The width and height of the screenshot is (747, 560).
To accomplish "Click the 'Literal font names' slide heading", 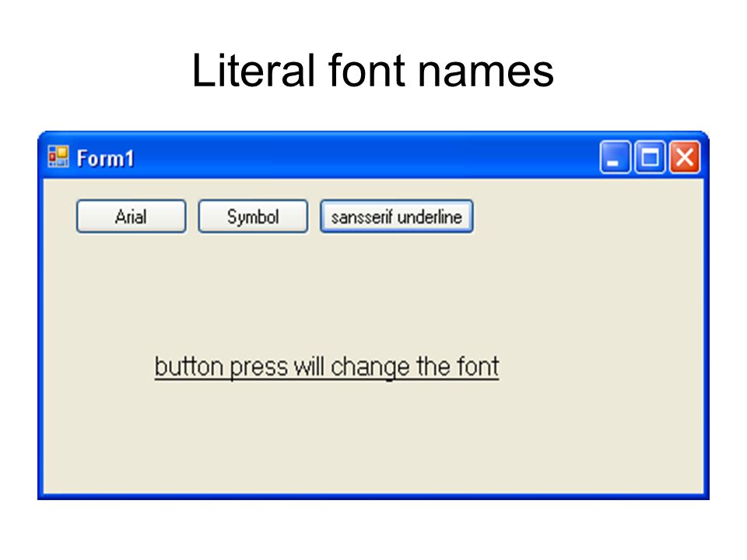I will click(x=373, y=71).
